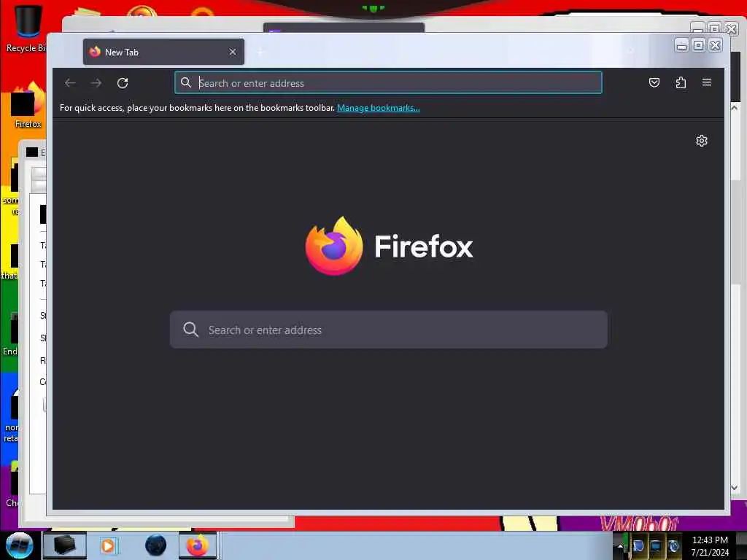This screenshot has width=747, height=560.
Task: Focus the top address bar
Action: 388,83
